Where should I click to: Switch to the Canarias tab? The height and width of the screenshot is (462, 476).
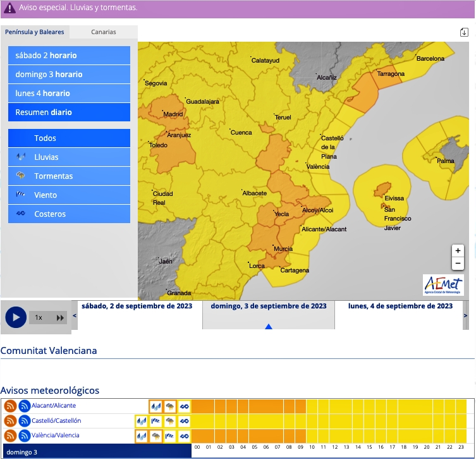[x=104, y=32]
